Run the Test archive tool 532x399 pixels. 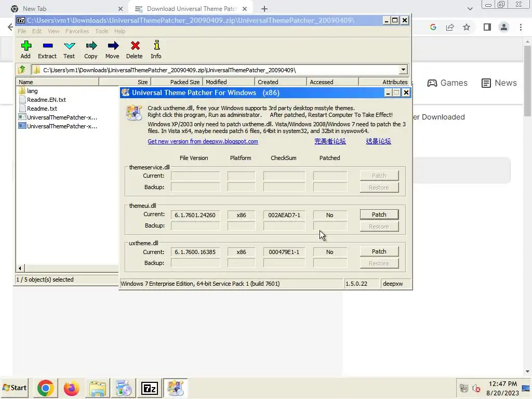(x=69, y=49)
